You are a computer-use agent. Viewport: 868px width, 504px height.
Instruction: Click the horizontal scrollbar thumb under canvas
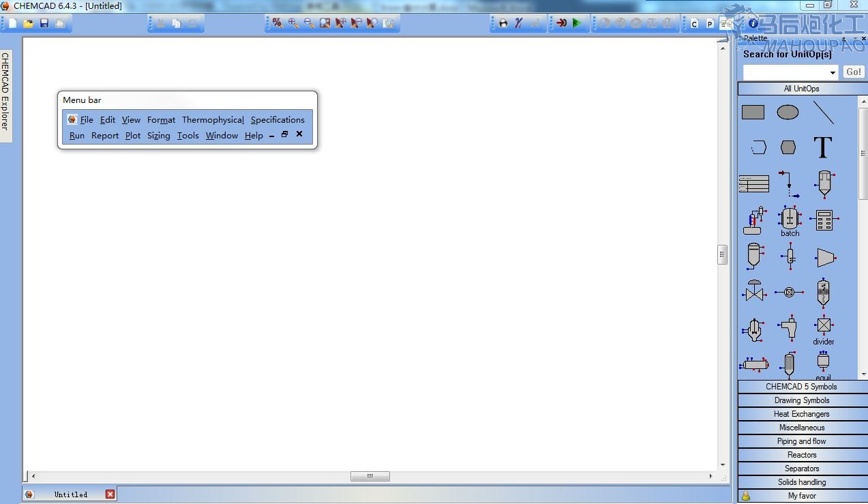(370, 476)
